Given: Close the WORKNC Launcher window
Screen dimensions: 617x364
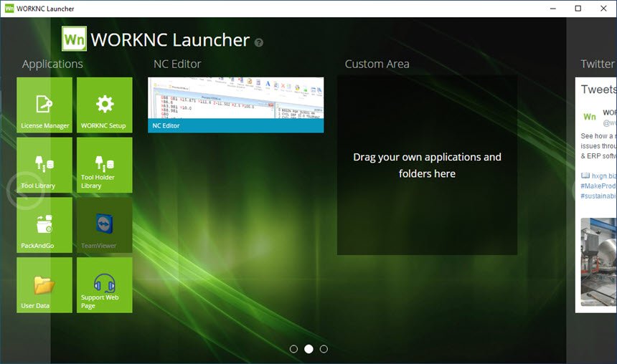Looking at the screenshot, I should coord(603,9).
